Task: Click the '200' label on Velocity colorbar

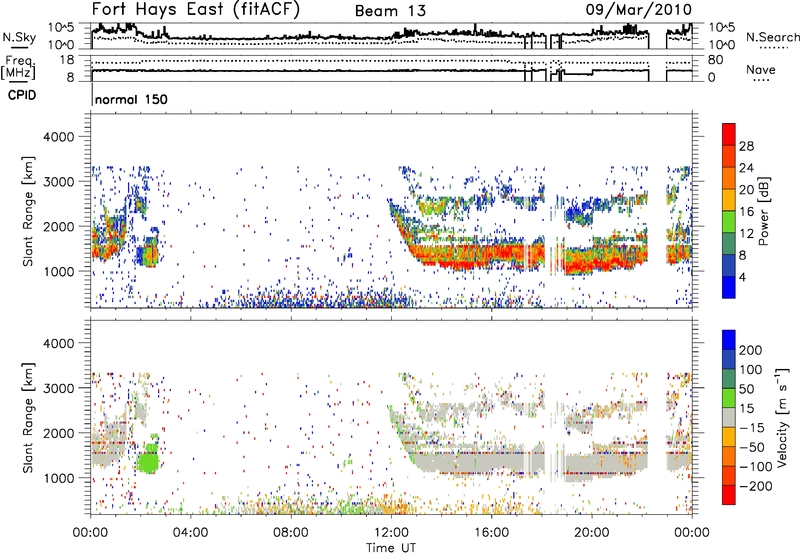Action: click(751, 350)
